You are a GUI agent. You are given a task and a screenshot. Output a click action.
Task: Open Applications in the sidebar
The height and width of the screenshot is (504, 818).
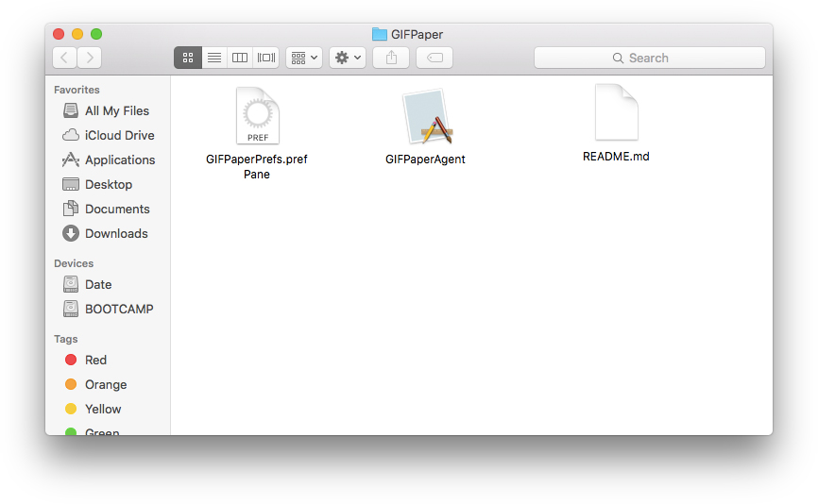point(119,160)
